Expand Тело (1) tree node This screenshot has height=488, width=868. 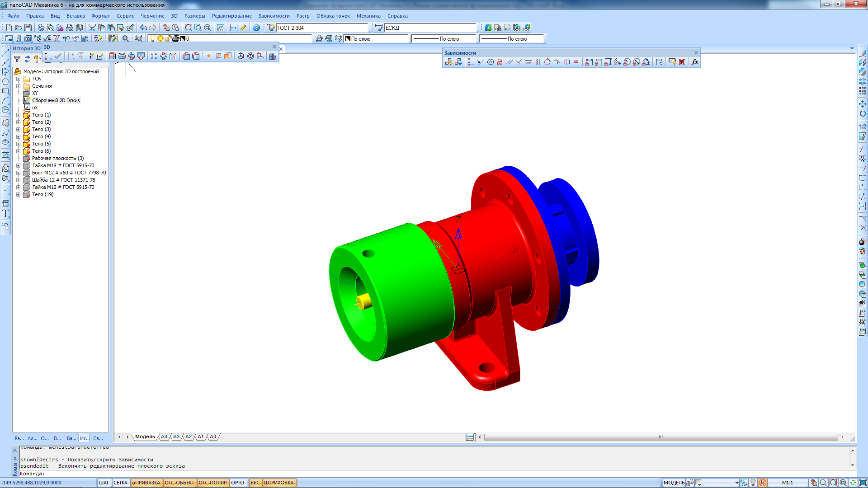pos(19,115)
